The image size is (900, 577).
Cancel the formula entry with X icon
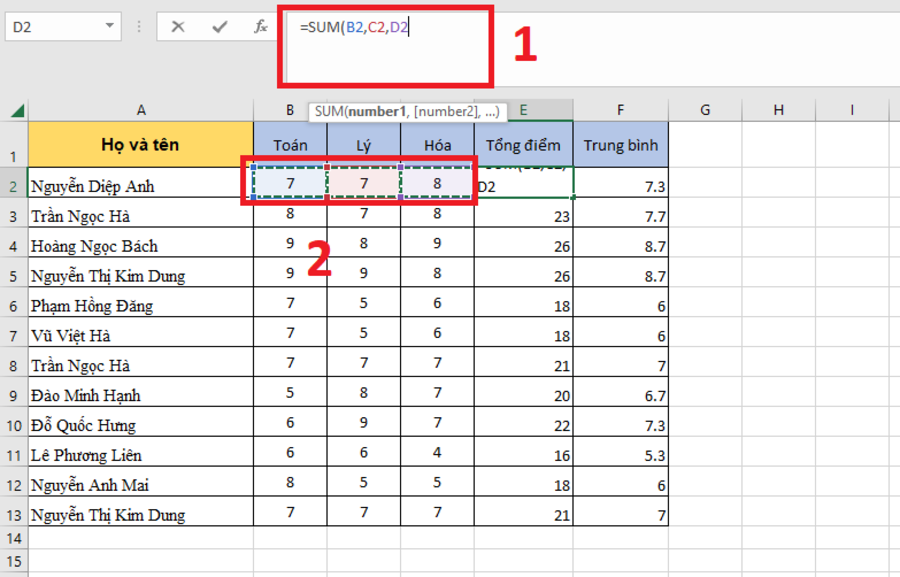(x=178, y=26)
